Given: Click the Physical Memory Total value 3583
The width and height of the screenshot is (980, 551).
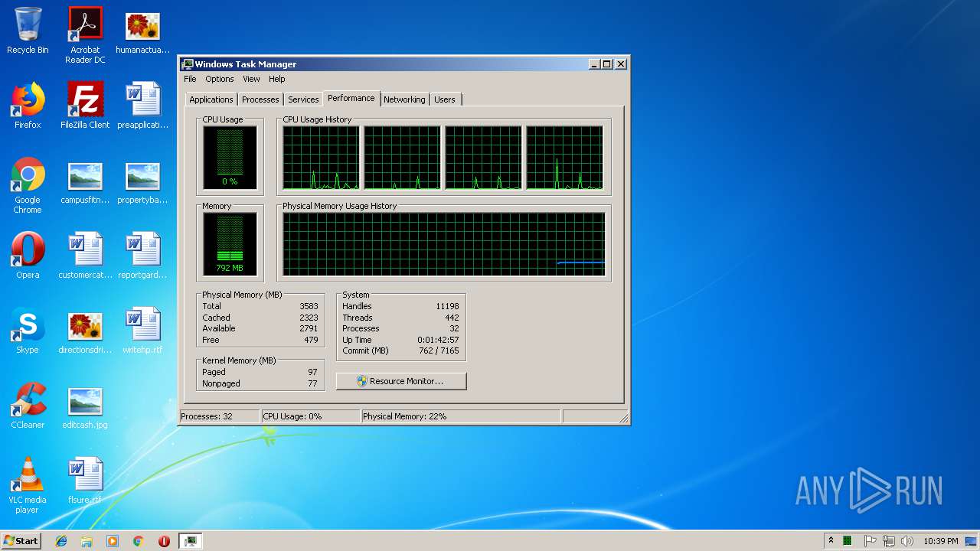Looking at the screenshot, I should click(x=309, y=306).
